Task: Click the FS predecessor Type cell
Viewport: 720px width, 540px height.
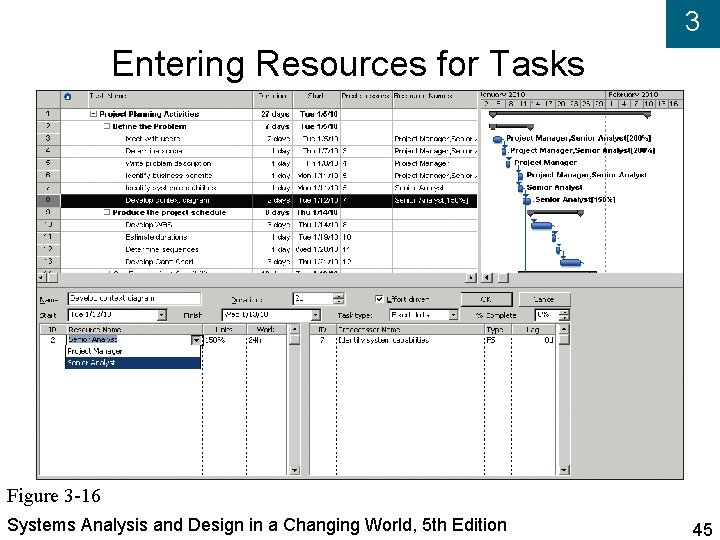Action: coord(497,340)
